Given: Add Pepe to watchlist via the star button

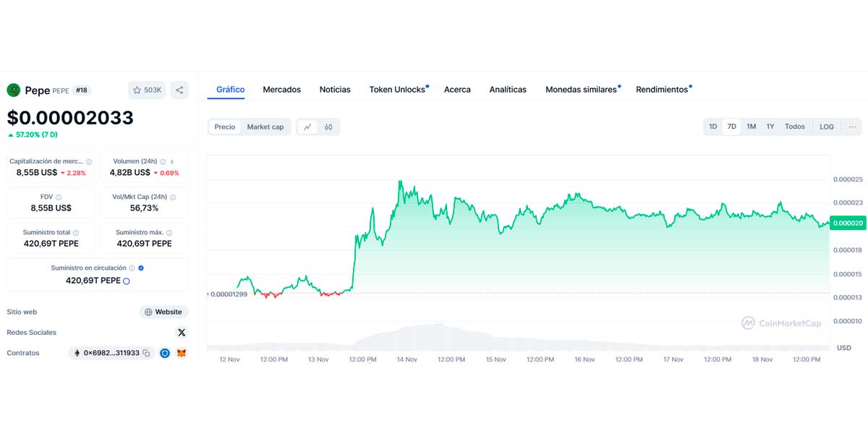Looking at the screenshot, I should point(147,90).
